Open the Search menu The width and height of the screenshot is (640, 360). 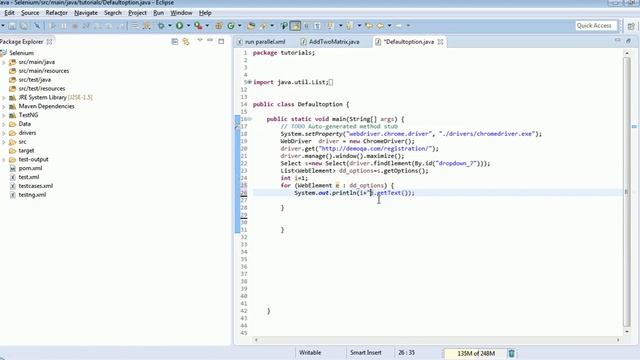[x=113, y=13]
